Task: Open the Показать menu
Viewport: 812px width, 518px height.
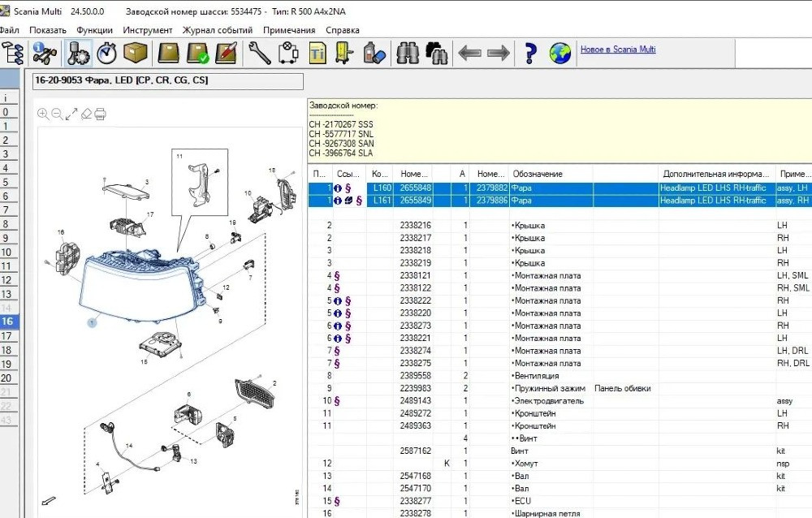Action: pos(48,30)
